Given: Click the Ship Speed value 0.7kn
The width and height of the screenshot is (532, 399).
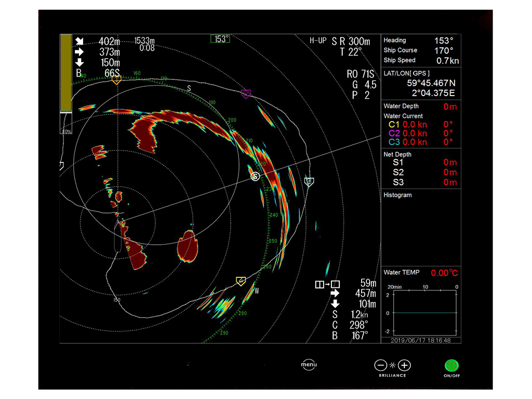Looking at the screenshot, I should coord(447,61).
